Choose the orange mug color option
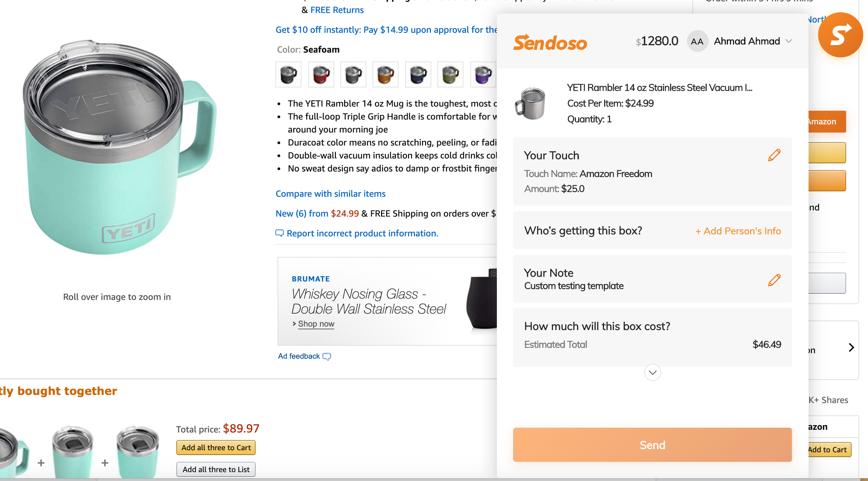This screenshot has width=868, height=481. pyautogui.click(x=385, y=74)
